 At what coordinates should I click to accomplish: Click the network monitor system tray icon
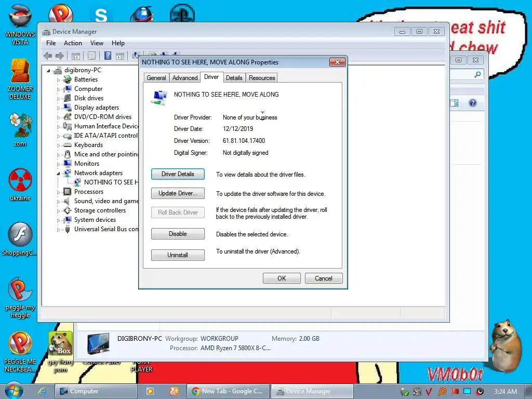coord(467,391)
